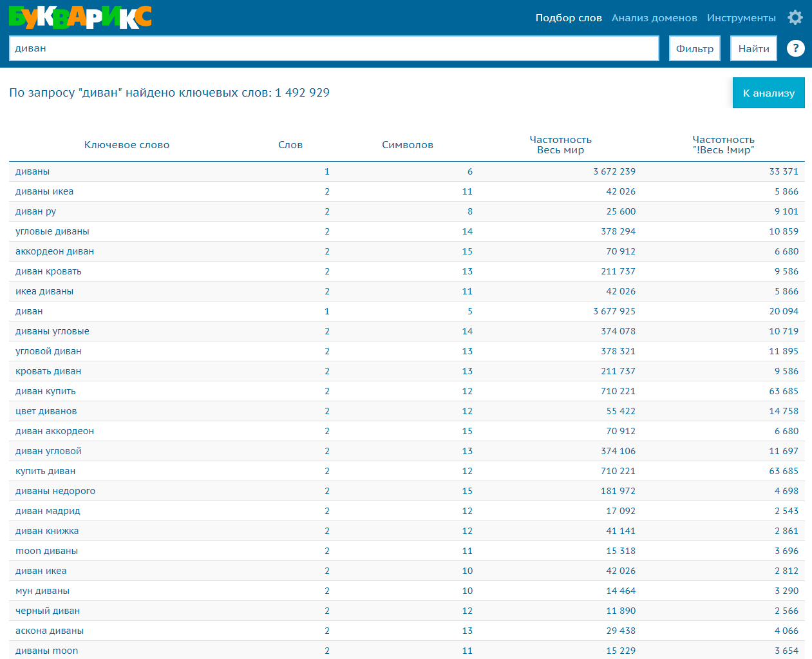The width and height of the screenshot is (812, 659).
Task: Sort table by Слов column
Action: tap(290, 145)
